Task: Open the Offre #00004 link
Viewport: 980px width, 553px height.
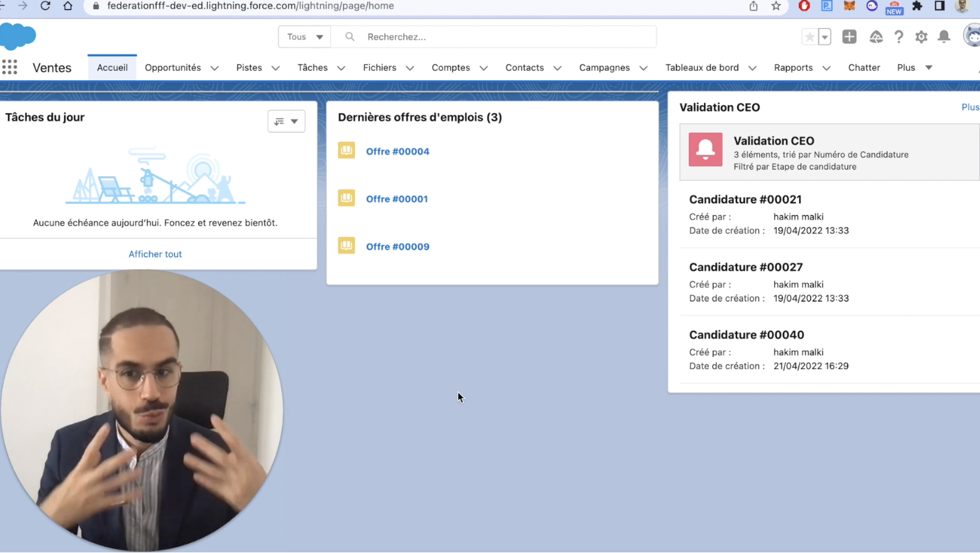Action: tap(397, 151)
